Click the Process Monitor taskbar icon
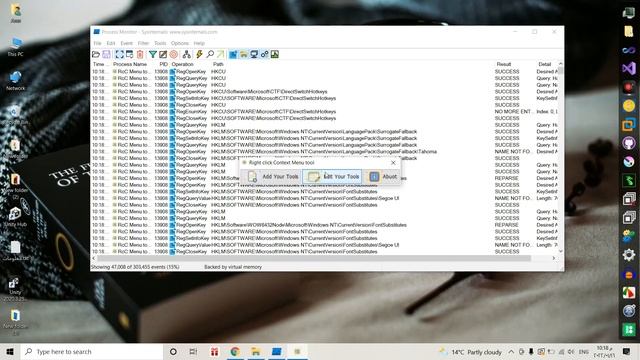Viewport: 640px width, 360px height. pos(276,351)
